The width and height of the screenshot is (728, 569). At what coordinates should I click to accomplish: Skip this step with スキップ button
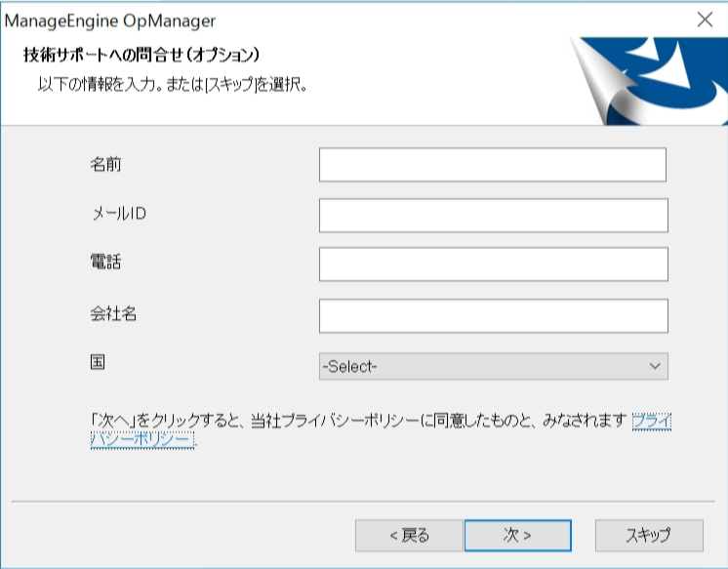(649, 536)
